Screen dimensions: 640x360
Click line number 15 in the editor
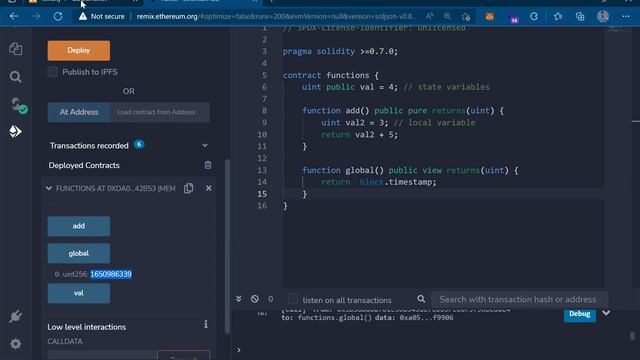pyautogui.click(x=262, y=194)
